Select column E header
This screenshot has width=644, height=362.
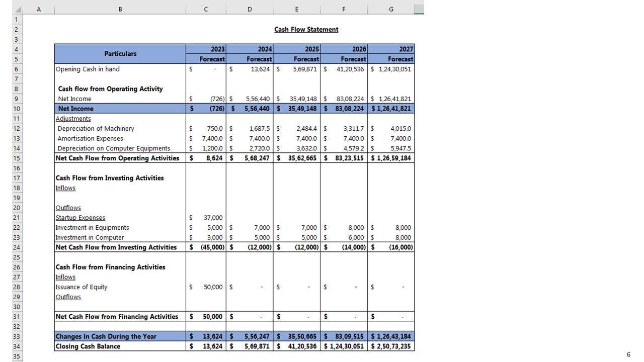(x=296, y=9)
